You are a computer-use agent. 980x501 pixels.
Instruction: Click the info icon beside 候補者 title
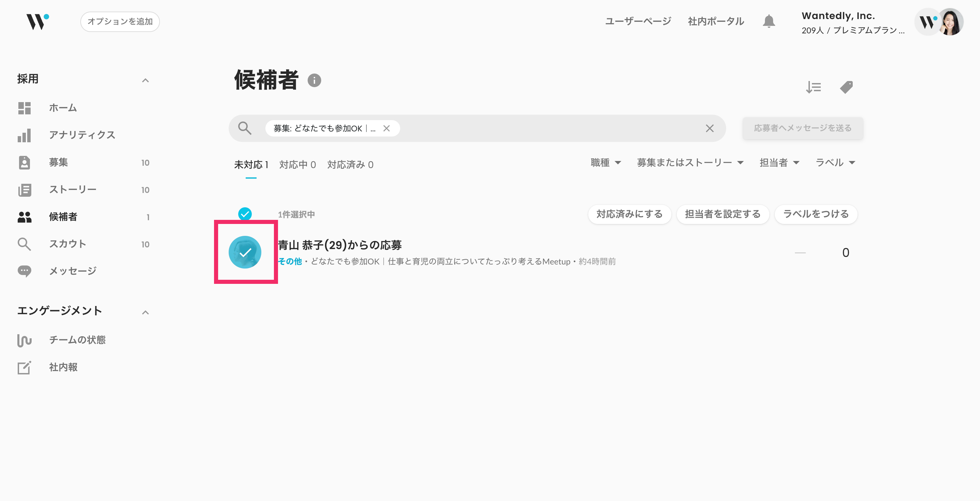click(314, 80)
